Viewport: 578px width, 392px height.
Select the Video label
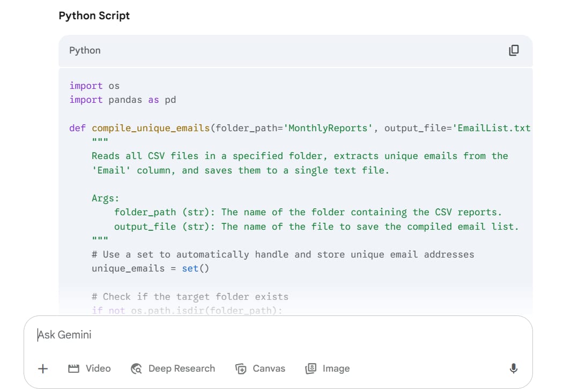pyautogui.click(x=98, y=368)
